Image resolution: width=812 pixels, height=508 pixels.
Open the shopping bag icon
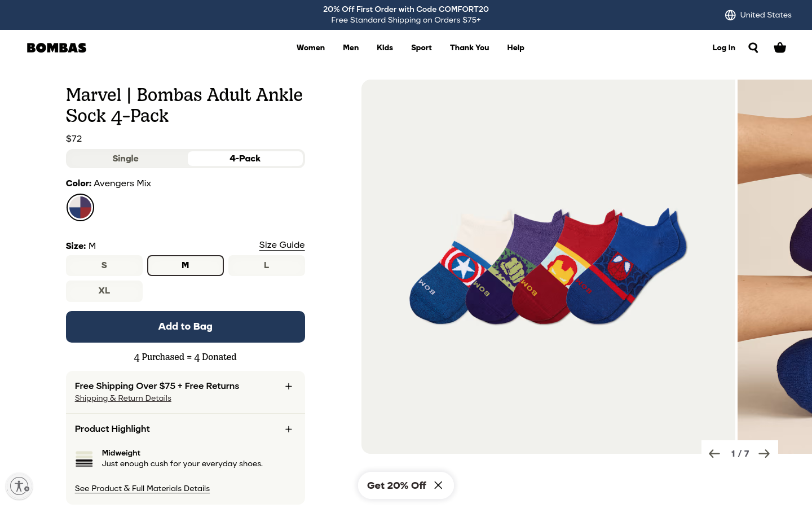pyautogui.click(x=780, y=47)
